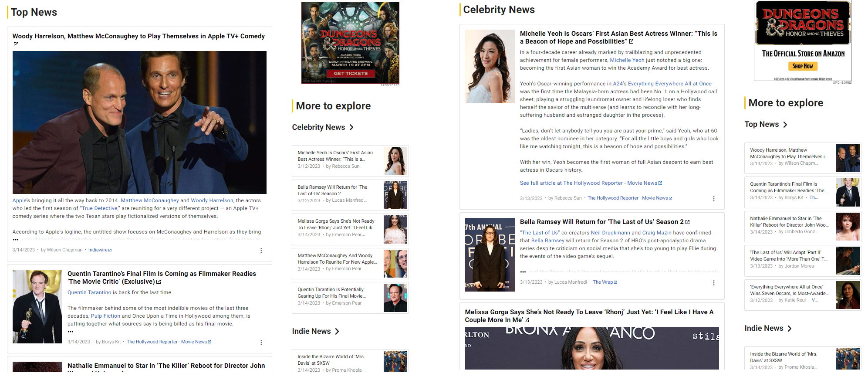This screenshot has height=380, width=868.
Task: Click the Indiewire source link
Action: tap(100, 250)
